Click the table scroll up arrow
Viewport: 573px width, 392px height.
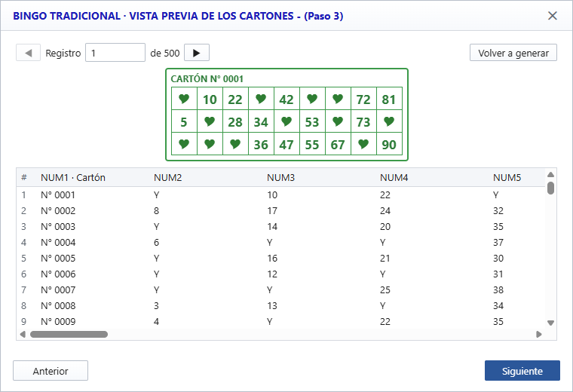pyautogui.click(x=550, y=175)
